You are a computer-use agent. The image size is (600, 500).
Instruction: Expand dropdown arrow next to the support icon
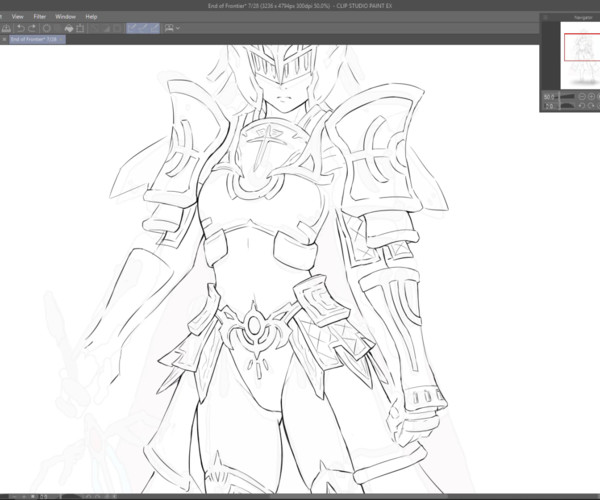tap(178, 28)
